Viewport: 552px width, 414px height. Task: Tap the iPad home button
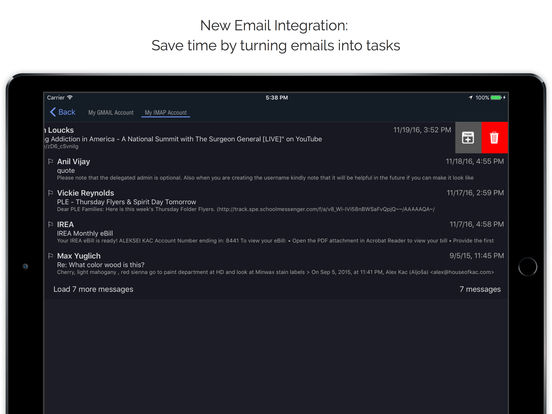(x=527, y=266)
